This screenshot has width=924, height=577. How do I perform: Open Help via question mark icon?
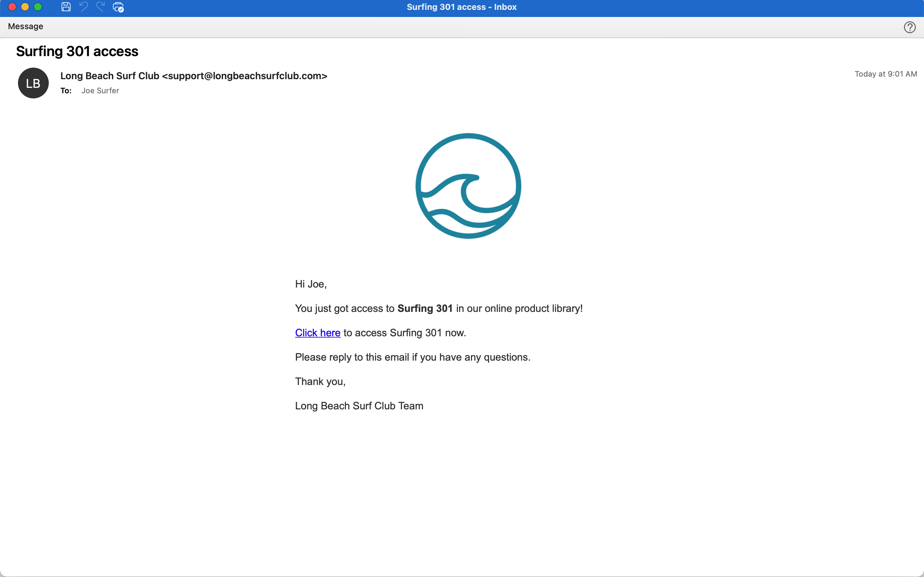910,27
